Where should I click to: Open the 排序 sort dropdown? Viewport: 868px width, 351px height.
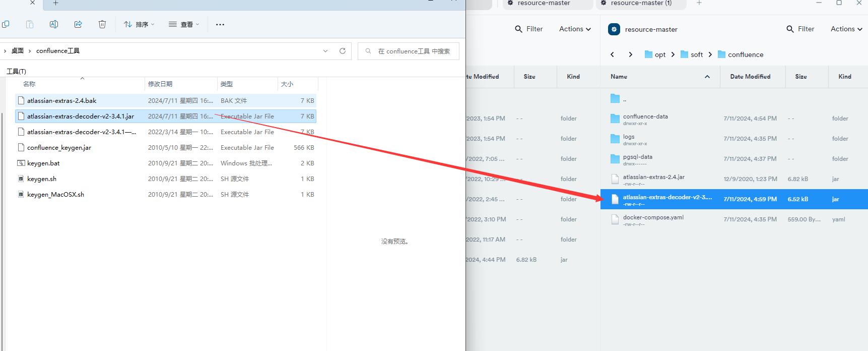140,24
